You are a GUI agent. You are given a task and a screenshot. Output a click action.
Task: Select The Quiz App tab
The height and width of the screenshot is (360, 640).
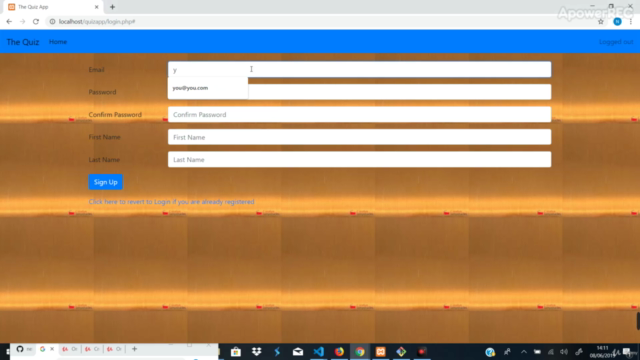click(53, 7)
